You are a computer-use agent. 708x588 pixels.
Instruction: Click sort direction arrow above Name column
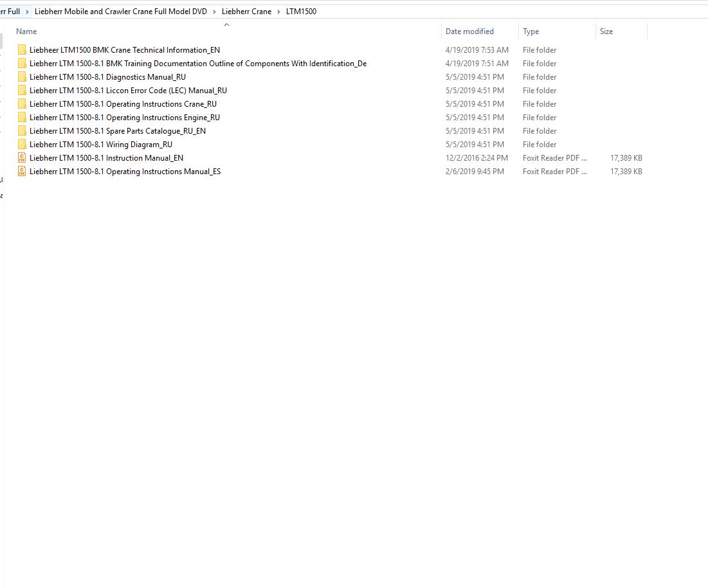pos(226,25)
